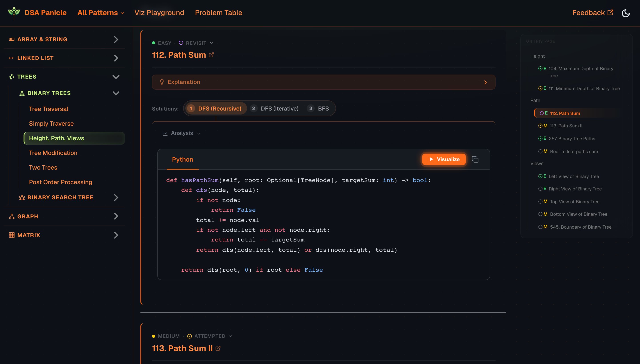Open Post Order Processing in the sidebar
640x364 pixels.
tap(61, 182)
